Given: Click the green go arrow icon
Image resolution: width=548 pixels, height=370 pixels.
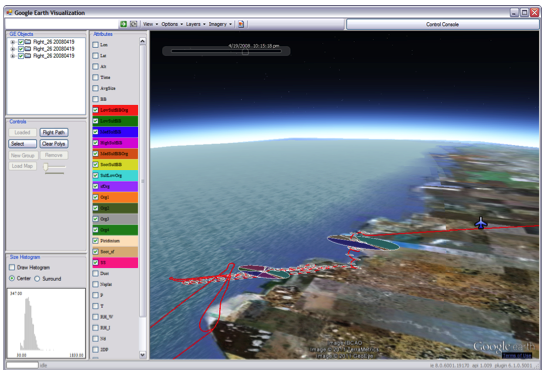Looking at the screenshot, I should tap(123, 24).
